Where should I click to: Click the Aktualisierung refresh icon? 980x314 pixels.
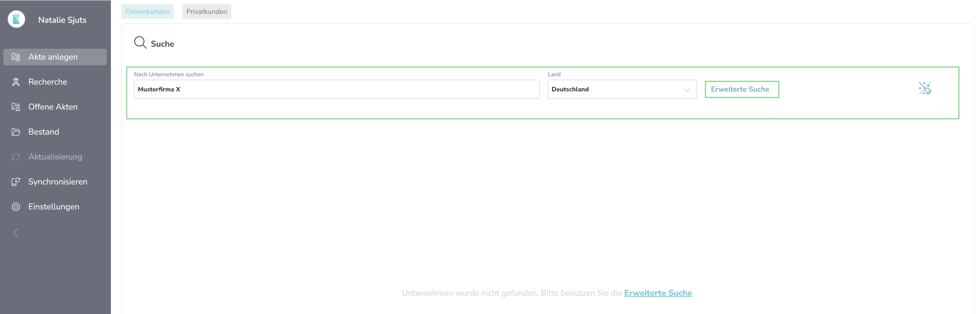pyautogui.click(x=16, y=156)
